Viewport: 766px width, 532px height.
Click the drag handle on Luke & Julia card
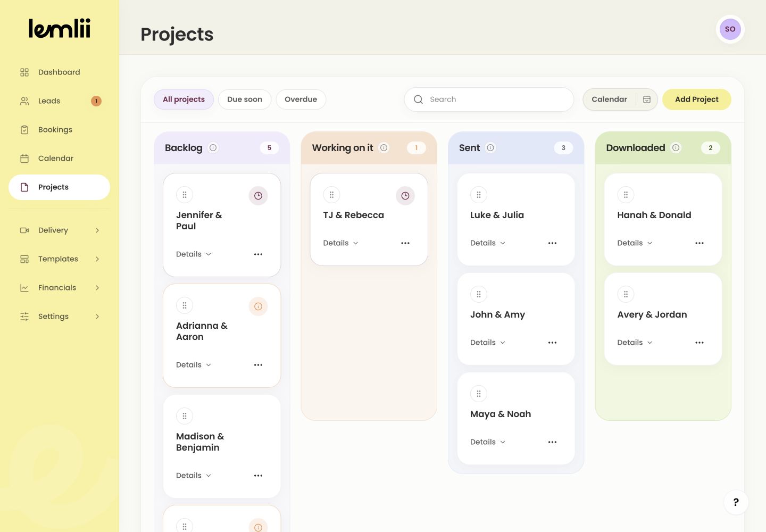point(479,195)
